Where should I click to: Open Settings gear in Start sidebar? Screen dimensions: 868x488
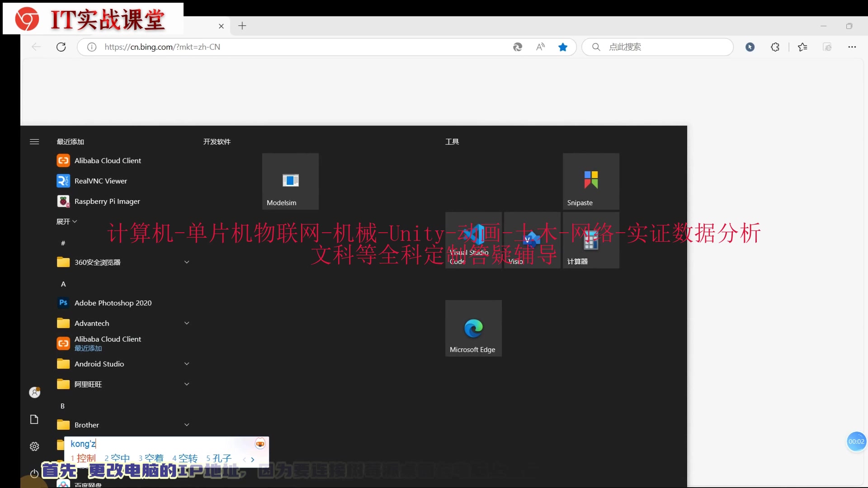34,446
